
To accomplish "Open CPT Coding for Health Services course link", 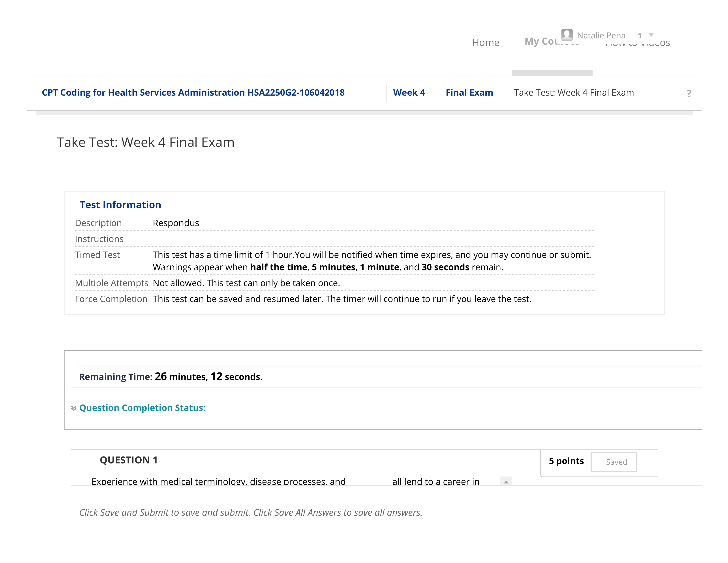I will 193,92.
